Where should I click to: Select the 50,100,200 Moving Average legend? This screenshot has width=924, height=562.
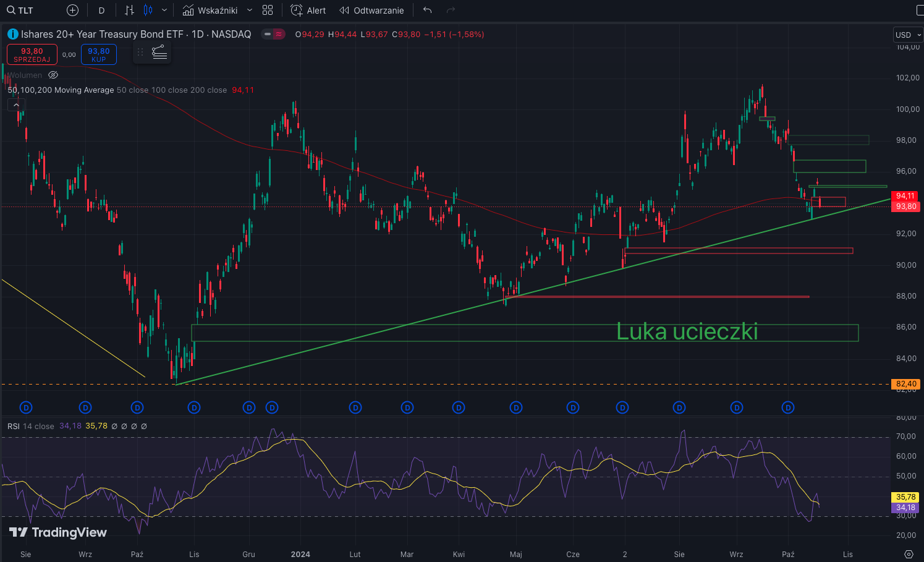point(61,90)
